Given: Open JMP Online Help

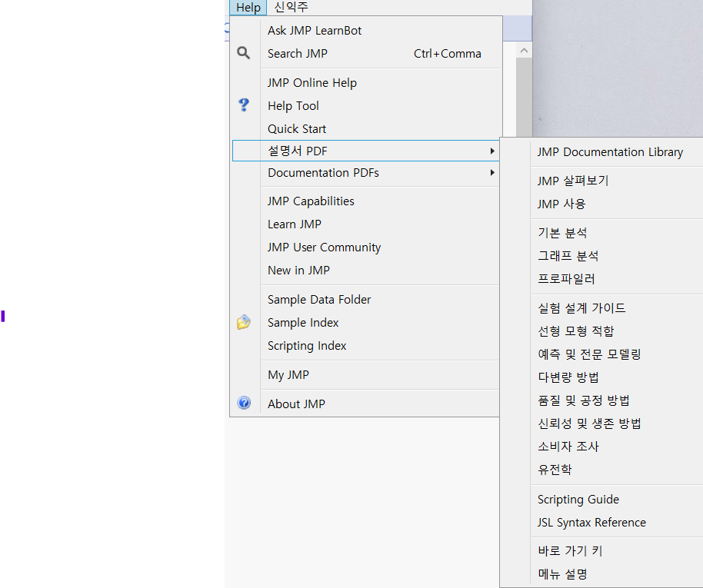Looking at the screenshot, I should point(312,82).
